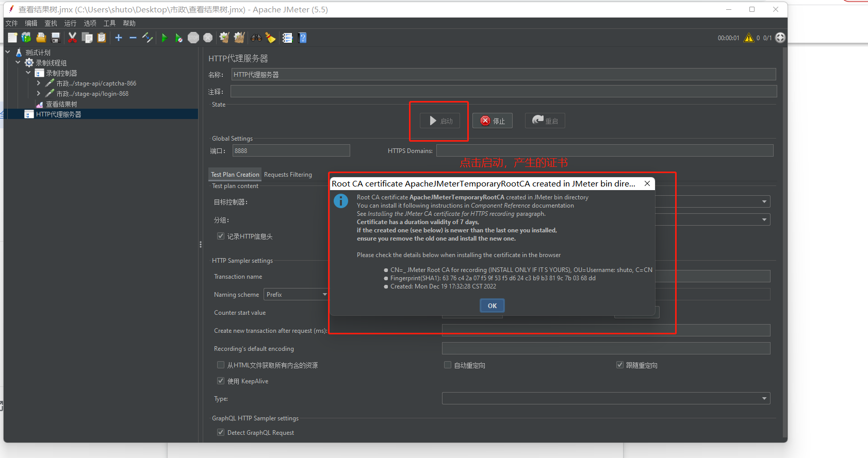
Task: Collapse the 录制控制器 tree node
Action: pos(28,73)
